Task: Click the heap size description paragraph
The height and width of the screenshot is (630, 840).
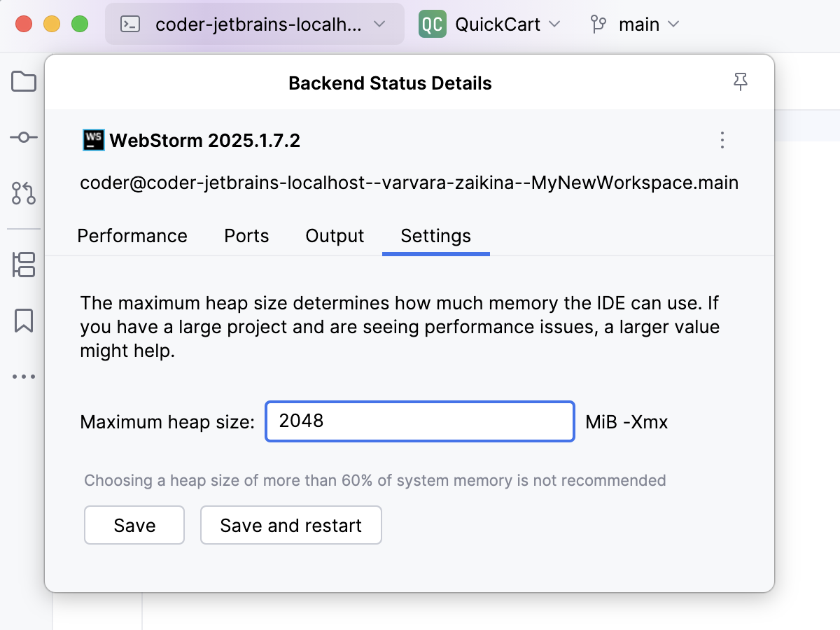Action: (x=400, y=328)
